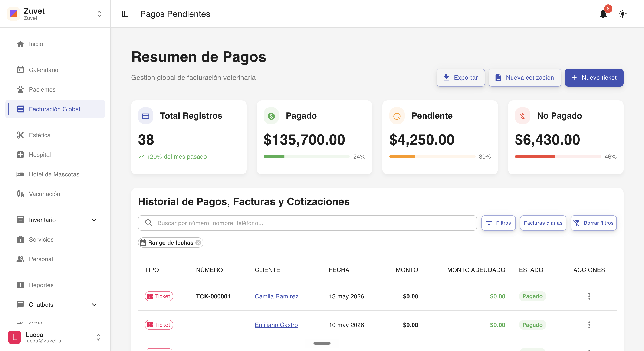This screenshot has height=351, width=644.
Task: Click the Pagado dollar icon
Action: (271, 116)
